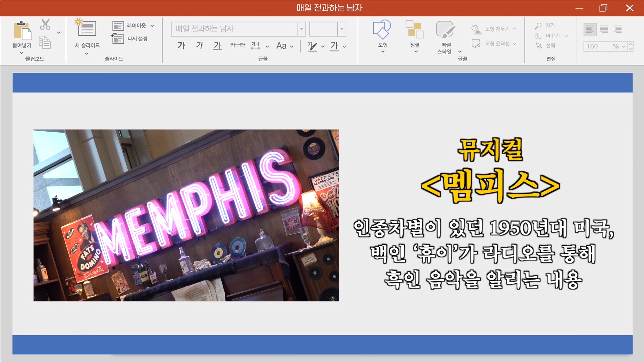Click the Paste (붙여넣기) clipboard icon

[22, 31]
